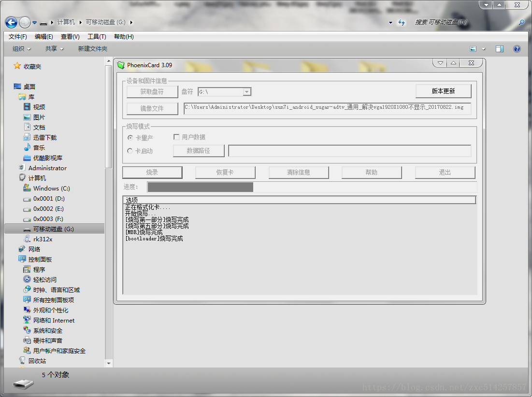The image size is (532, 397).
Task: Click the 计算机 icon in the tree
Action: pos(22,177)
